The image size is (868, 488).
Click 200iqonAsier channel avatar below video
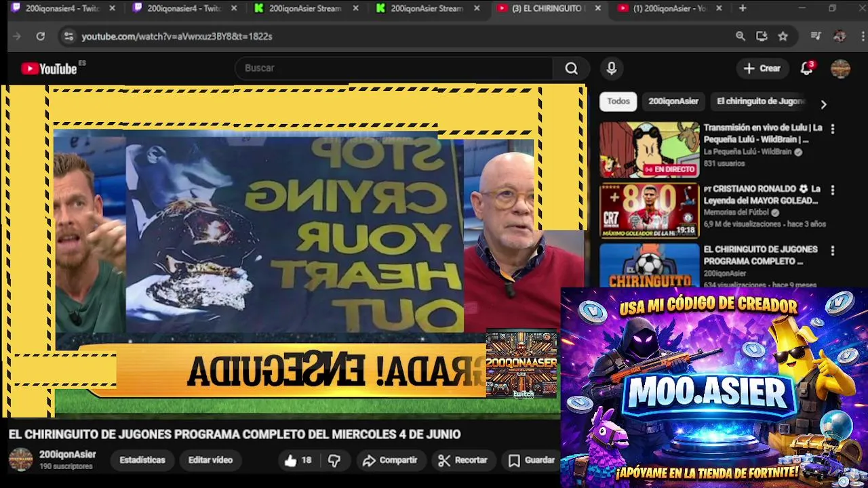coord(20,460)
